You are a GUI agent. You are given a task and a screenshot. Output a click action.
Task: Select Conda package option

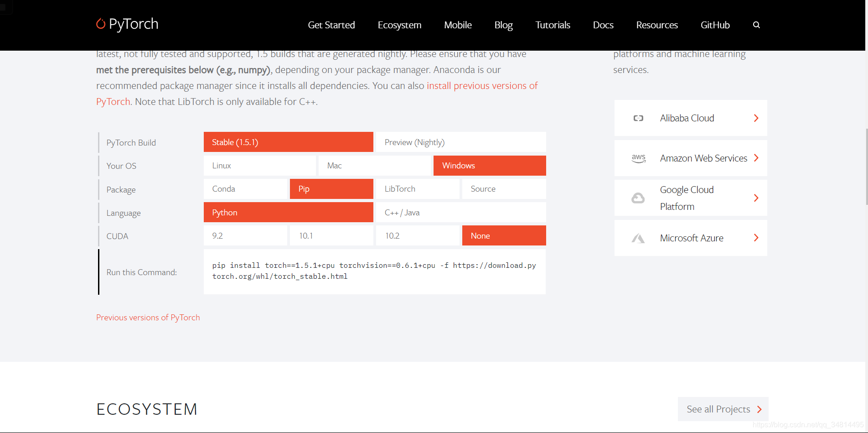(245, 189)
